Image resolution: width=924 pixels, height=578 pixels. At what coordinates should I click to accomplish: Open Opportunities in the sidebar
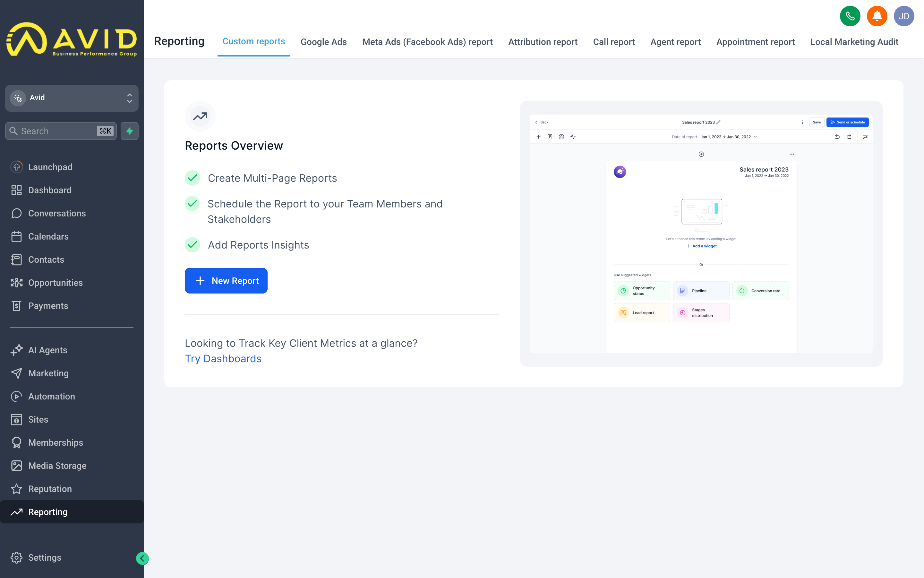(x=72, y=283)
